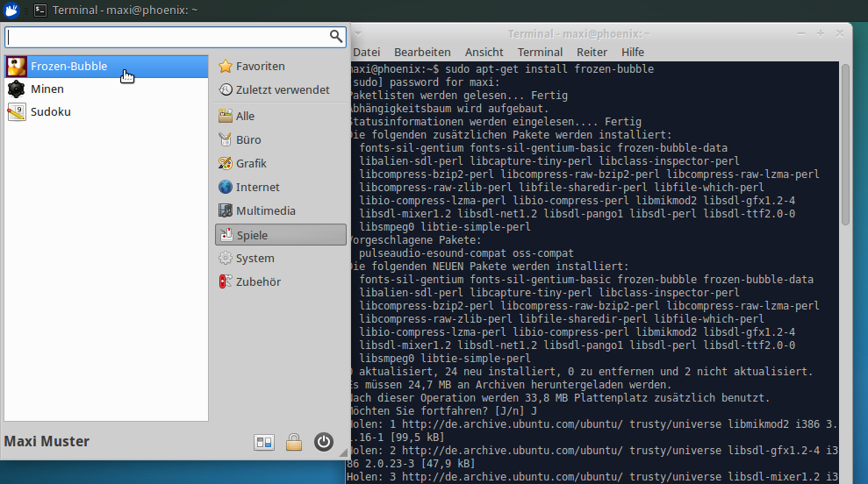This screenshot has width=868, height=484.
Task: Open the Hilfe menu in Terminal
Action: point(633,52)
